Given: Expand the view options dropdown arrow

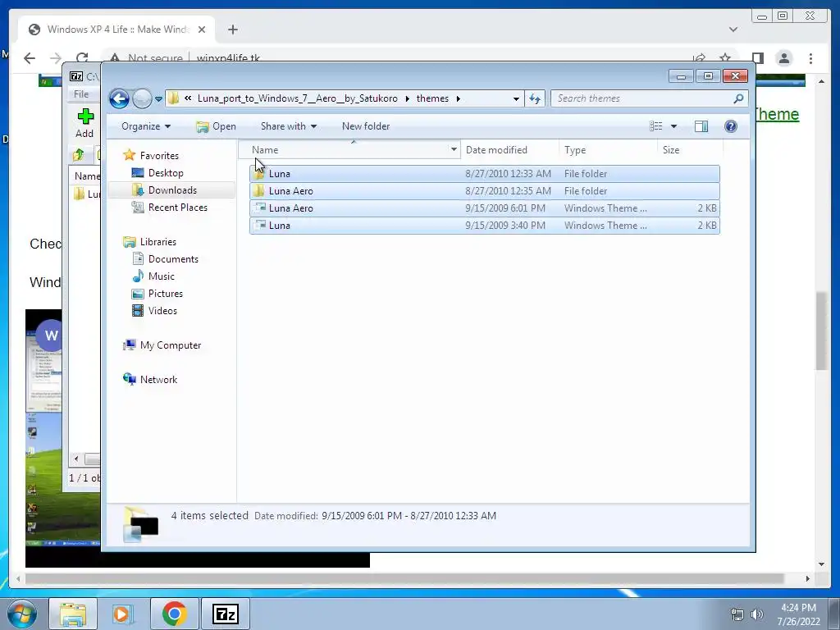Looking at the screenshot, I should (x=674, y=126).
